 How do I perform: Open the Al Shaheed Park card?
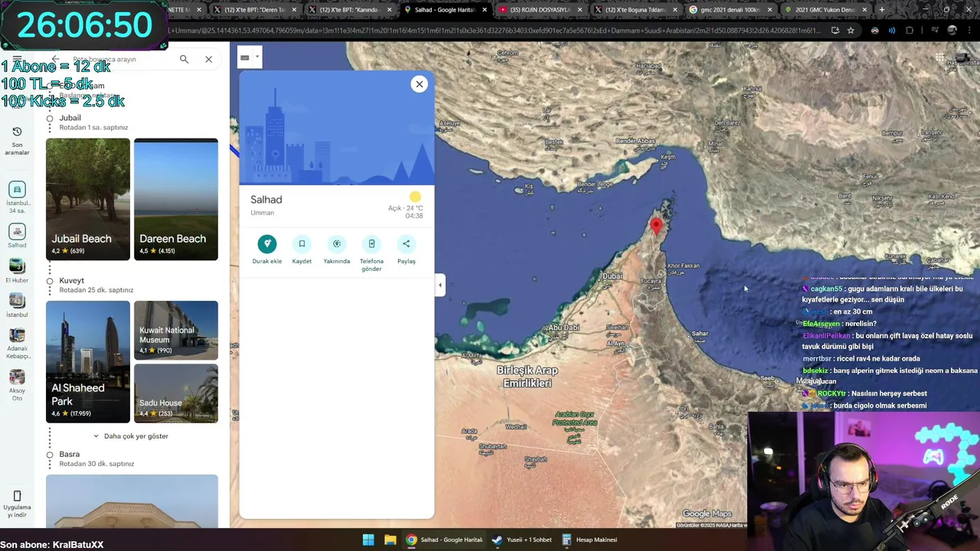click(x=88, y=362)
